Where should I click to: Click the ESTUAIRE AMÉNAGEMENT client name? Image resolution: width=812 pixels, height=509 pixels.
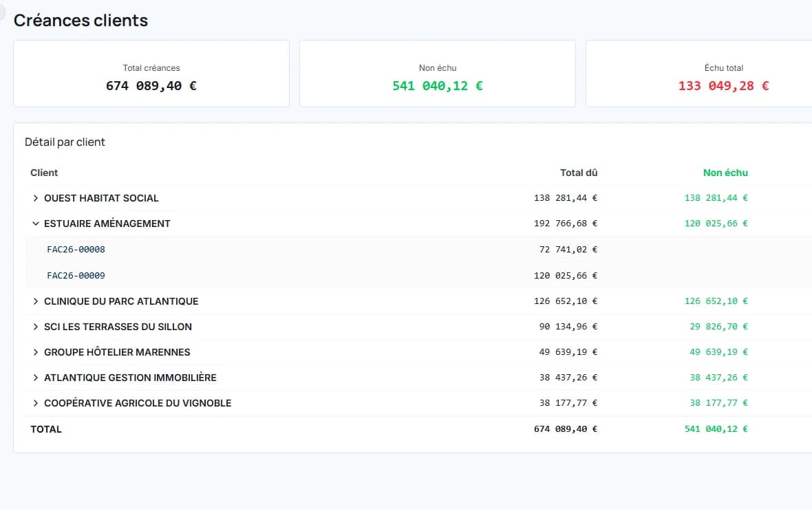(x=107, y=224)
